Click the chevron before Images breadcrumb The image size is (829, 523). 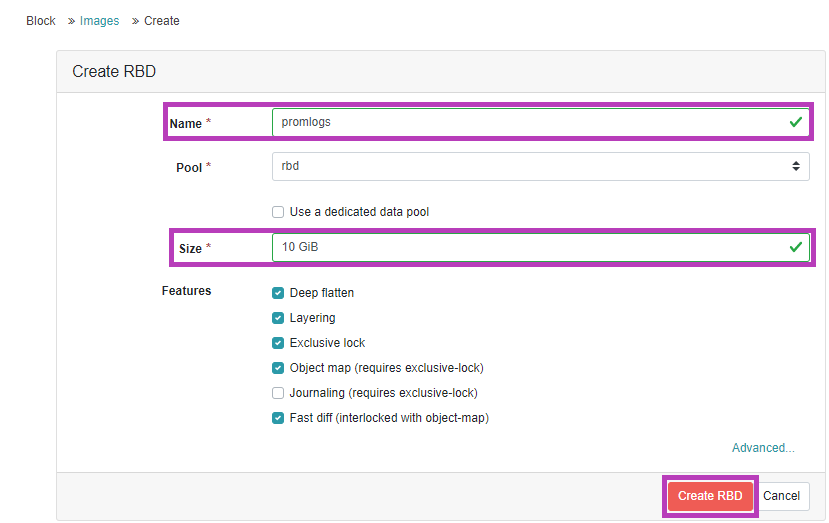pyautogui.click(x=71, y=21)
